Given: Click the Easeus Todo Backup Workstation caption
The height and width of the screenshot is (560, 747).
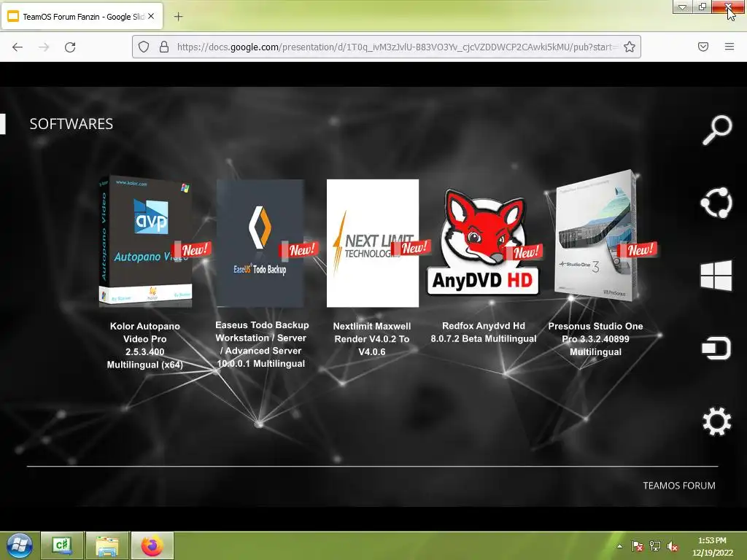Looking at the screenshot, I should point(262,344).
